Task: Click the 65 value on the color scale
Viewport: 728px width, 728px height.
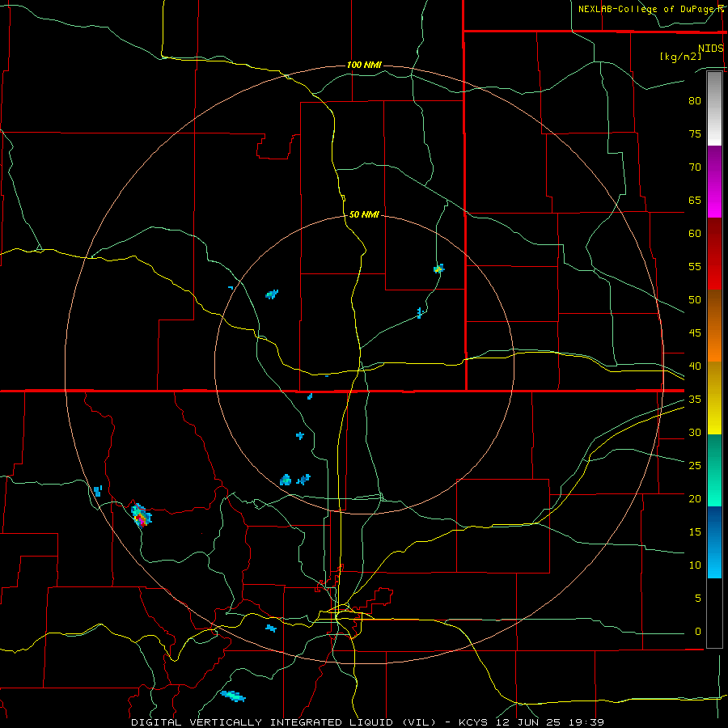Action: (695, 200)
